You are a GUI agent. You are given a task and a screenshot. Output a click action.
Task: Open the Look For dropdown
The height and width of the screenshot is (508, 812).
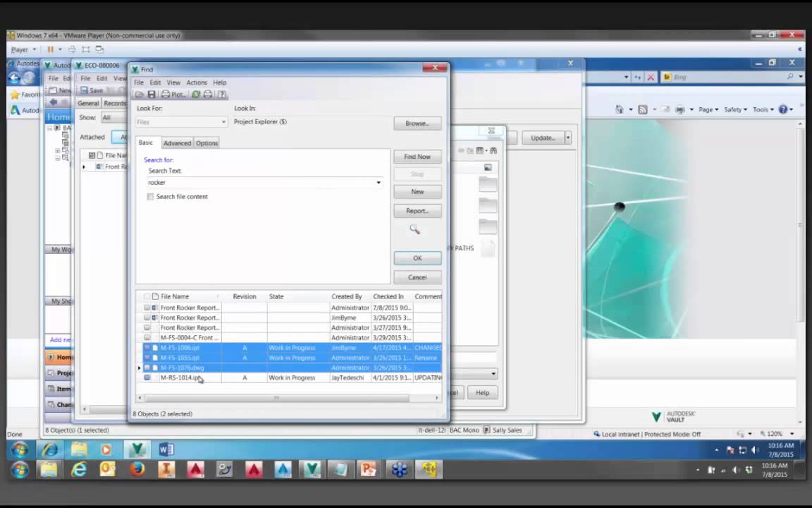[223, 122]
